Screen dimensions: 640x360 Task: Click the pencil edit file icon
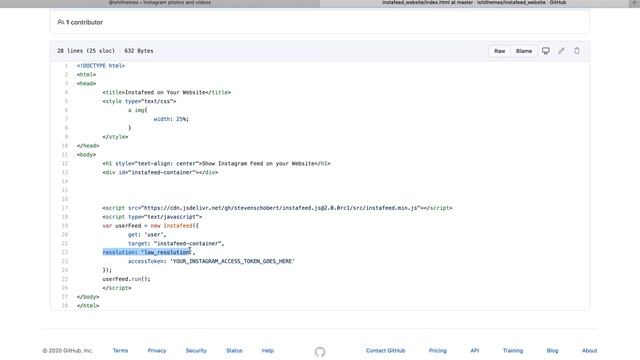click(x=562, y=51)
